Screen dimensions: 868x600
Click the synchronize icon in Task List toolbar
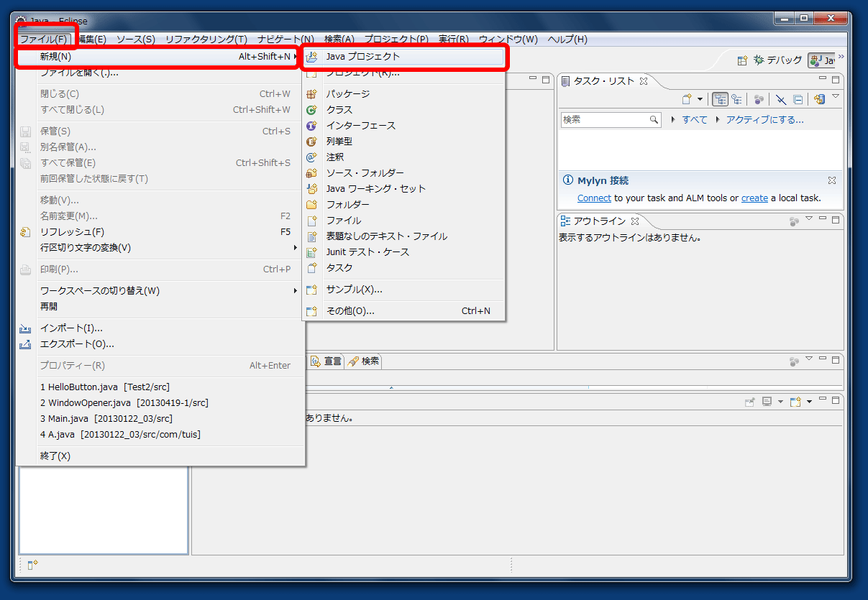point(820,99)
